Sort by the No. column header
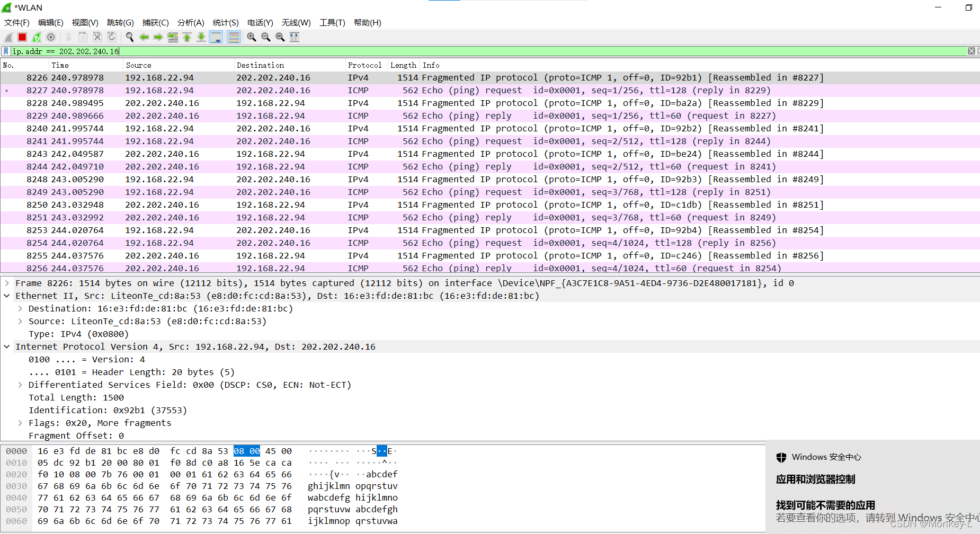The image size is (980, 534). (x=25, y=65)
